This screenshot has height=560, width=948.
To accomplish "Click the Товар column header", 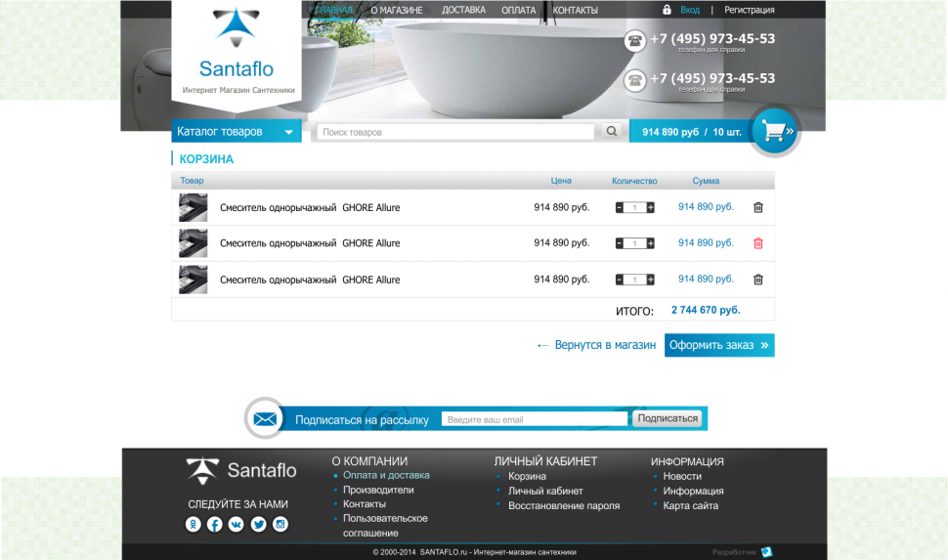I will (192, 180).
